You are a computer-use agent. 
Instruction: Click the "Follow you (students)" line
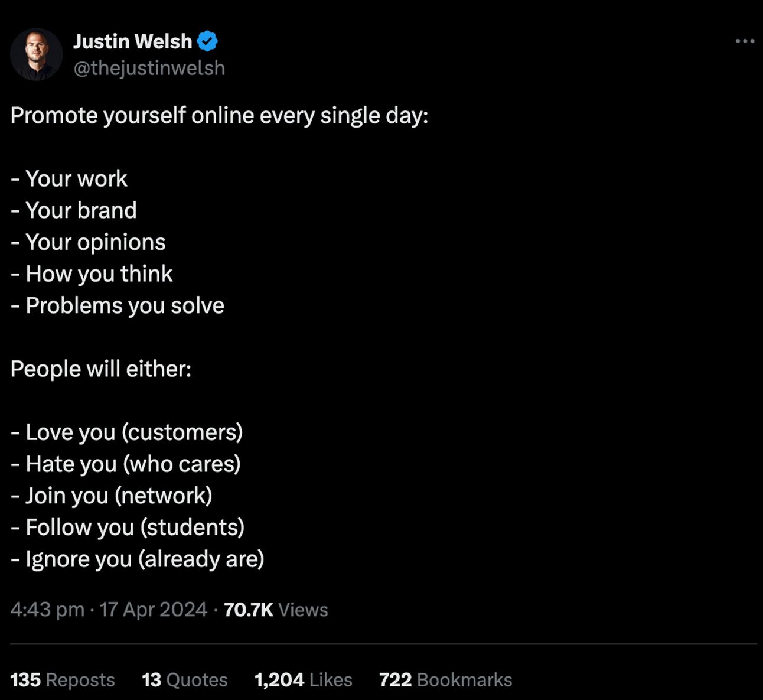tap(128, 527)
